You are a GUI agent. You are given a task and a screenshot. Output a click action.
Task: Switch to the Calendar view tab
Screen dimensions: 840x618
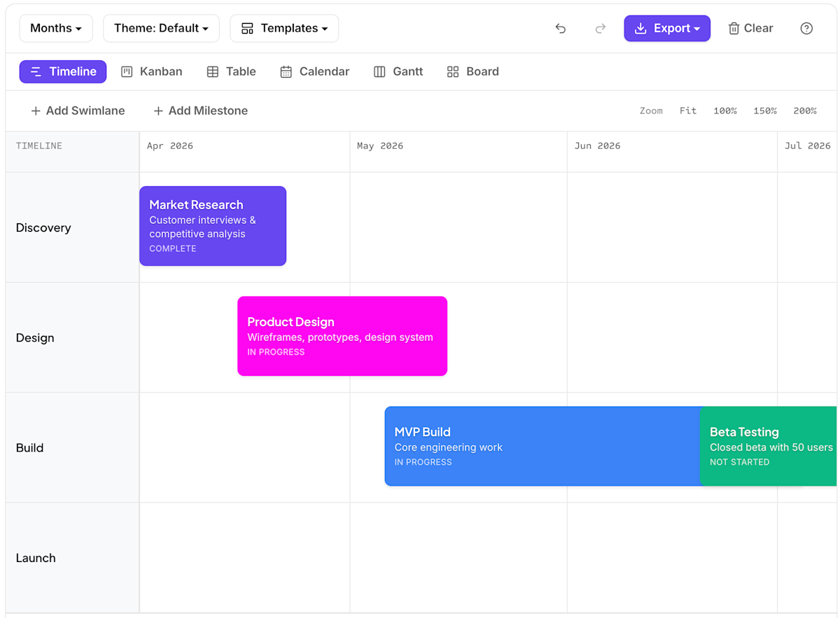pos(315,71)
